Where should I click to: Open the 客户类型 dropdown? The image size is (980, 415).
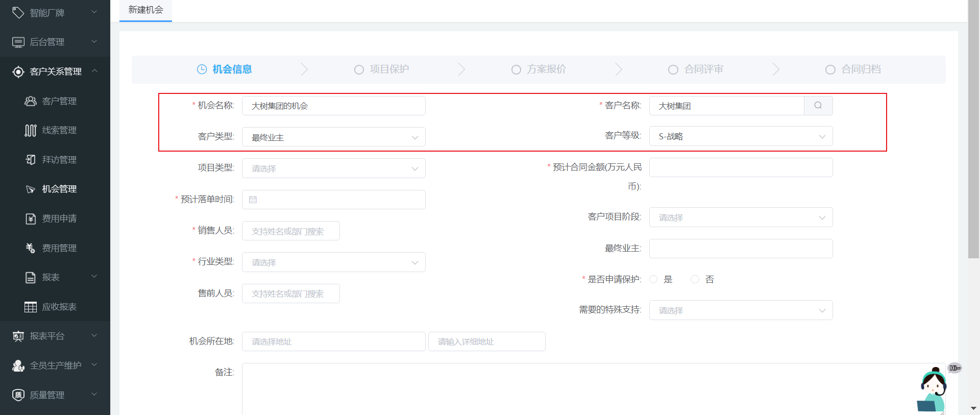333,137
